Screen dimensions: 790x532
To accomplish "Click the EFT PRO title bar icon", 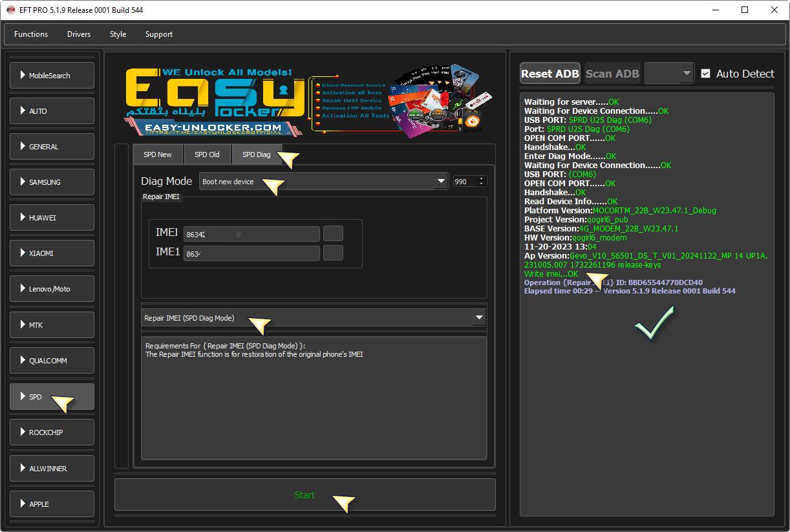I will tap(11, 10).
